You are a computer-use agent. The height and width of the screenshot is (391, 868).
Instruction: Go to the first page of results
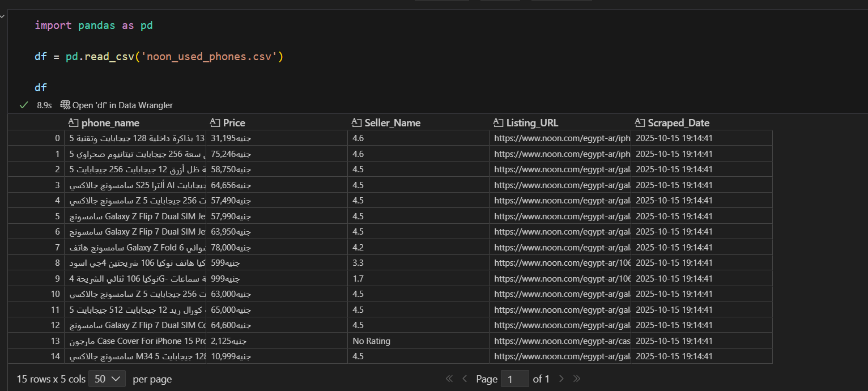coord(449,379)
